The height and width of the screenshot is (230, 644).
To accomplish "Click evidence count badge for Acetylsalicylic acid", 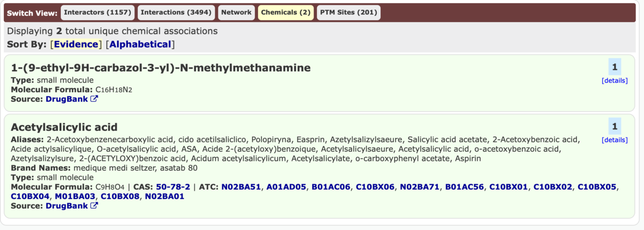I will [614, 126].
